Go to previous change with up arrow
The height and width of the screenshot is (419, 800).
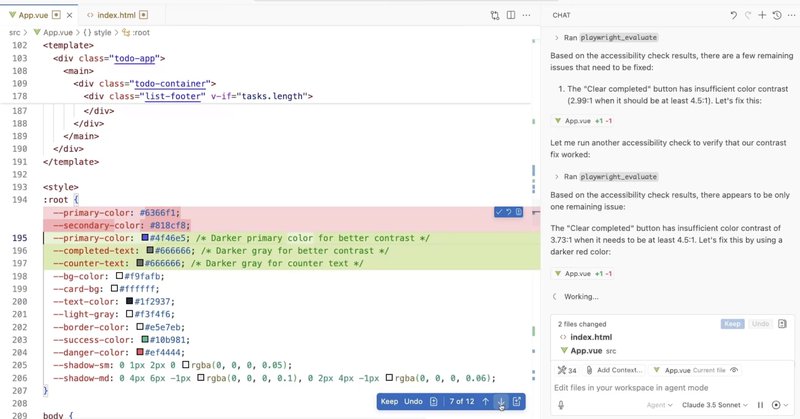click(485, 402)
